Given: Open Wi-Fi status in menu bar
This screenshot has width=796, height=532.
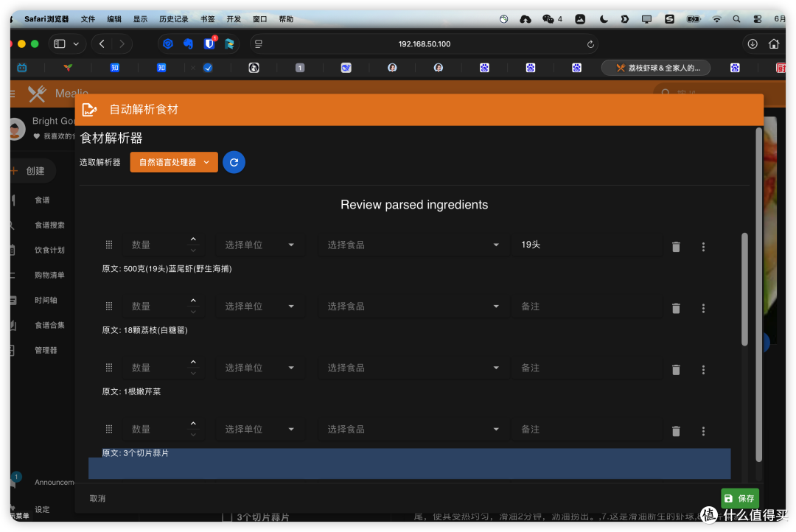Looking at the screenshot, I should (x=716, y=18).
